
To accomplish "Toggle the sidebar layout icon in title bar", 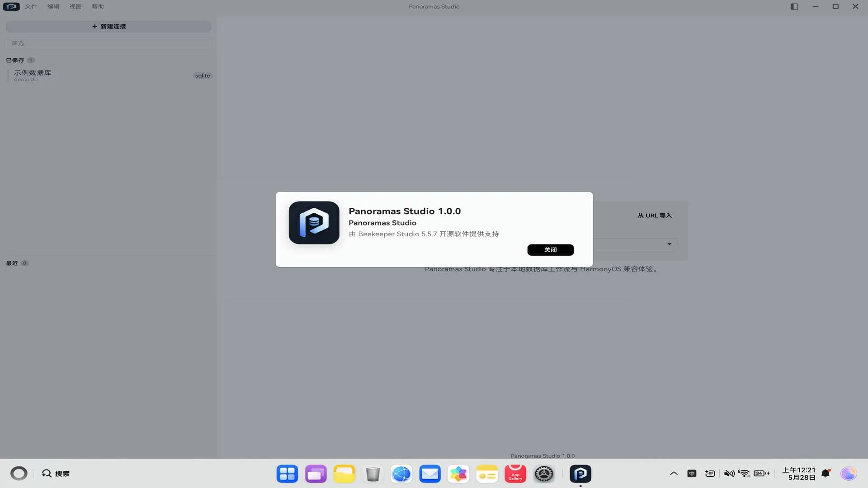I will 794,6.
